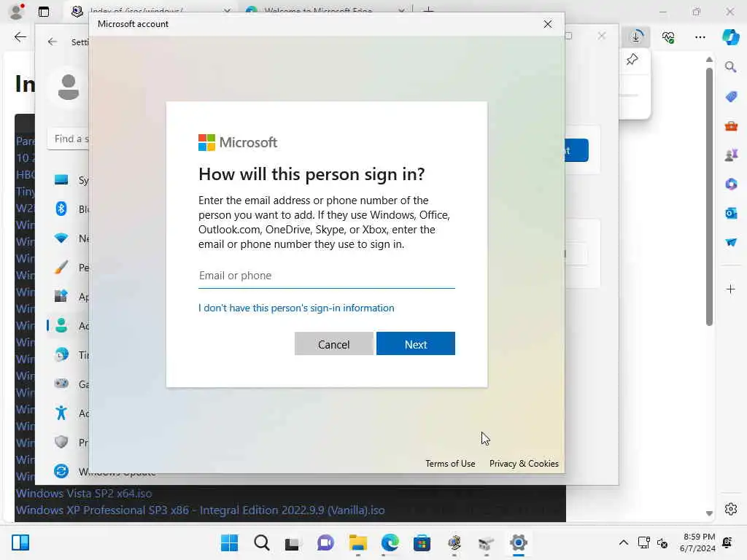
Task: Open the Terms of Use link
Action: pyautogui.click(x=449, y=463)
